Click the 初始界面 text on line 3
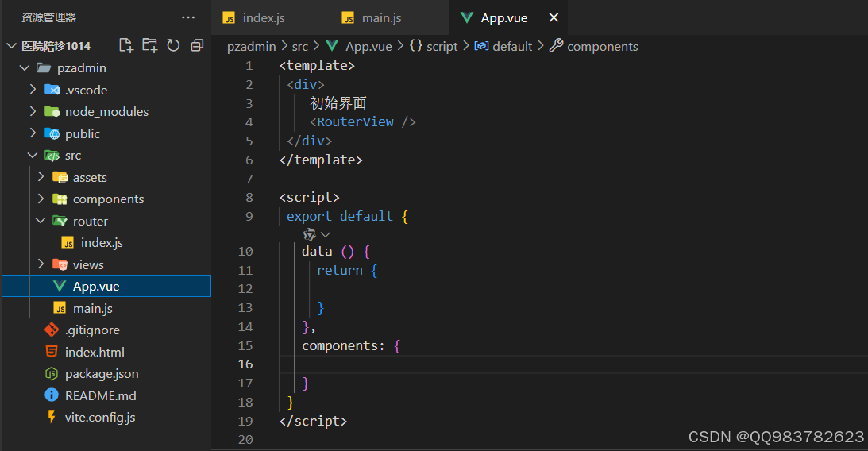The width and height of the screenshot is (868, 451). pyautogui.click(x=338, y=103)
